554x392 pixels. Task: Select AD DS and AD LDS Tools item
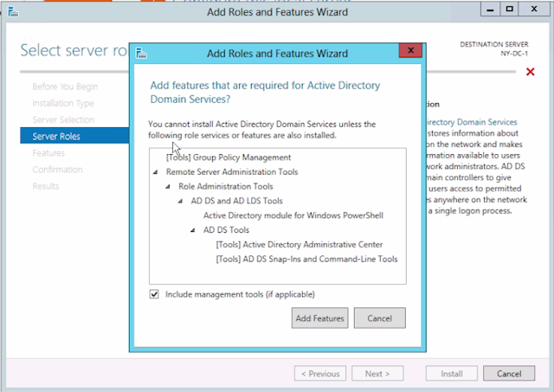[x=236, y=201]
